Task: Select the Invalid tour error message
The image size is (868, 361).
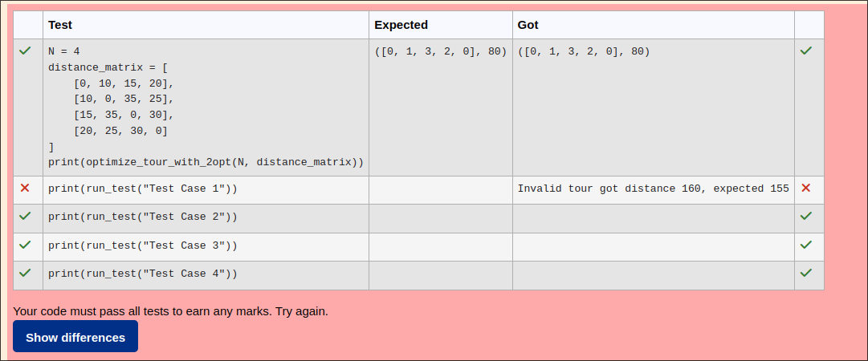Action: point(653,189)
